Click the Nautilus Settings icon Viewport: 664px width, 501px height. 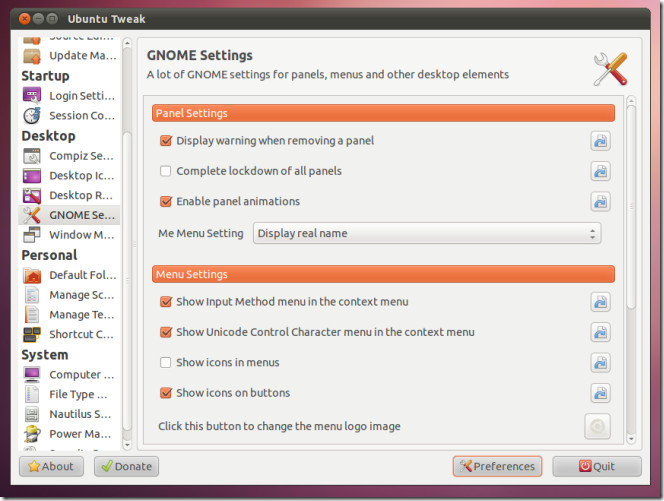(32, 414)
